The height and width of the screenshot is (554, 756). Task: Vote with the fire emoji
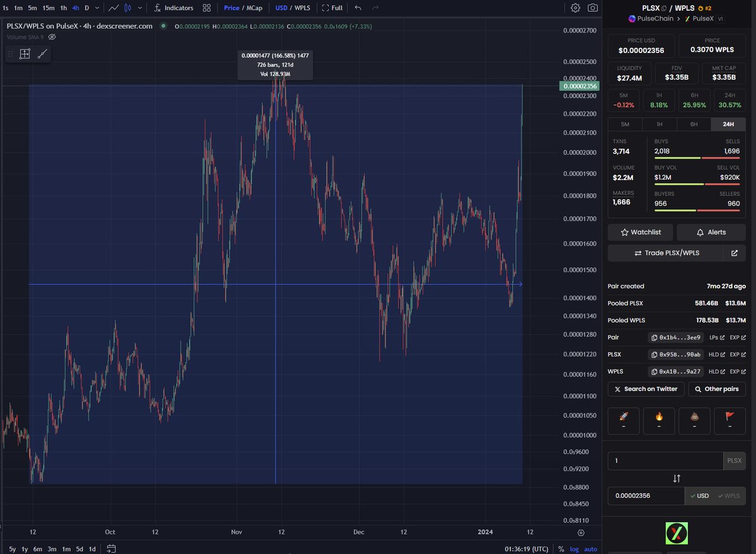click(659, 421)
